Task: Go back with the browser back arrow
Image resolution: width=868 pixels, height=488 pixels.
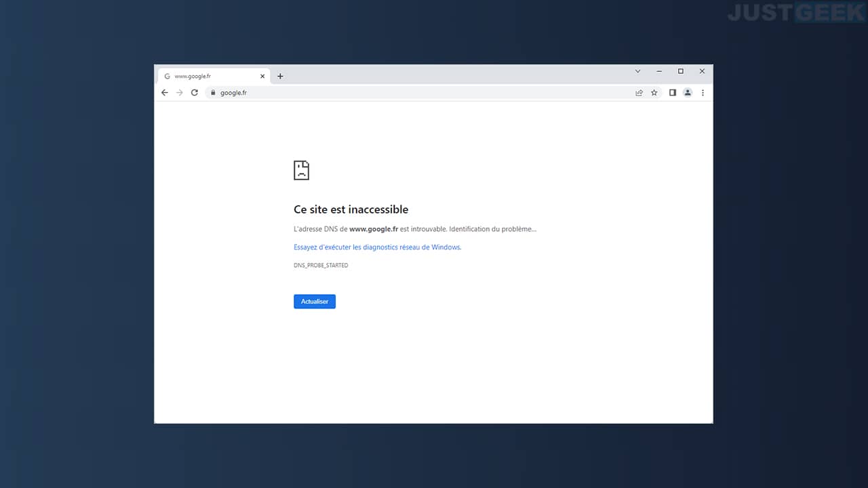Action: click(164, 93)
